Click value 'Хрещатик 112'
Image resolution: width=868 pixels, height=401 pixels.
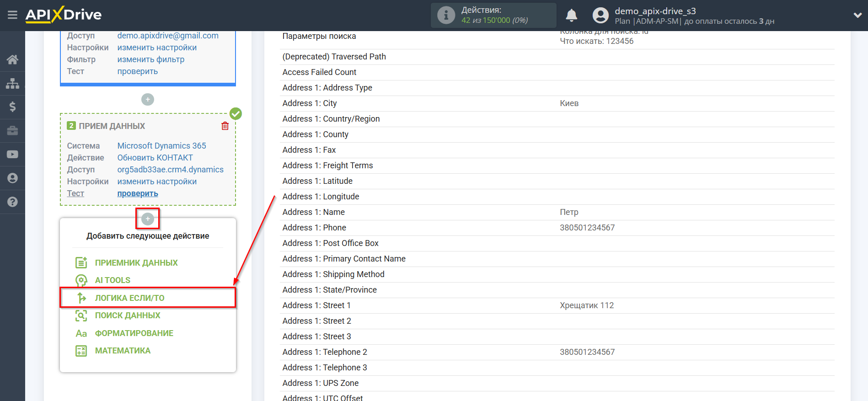pyautogui.click(x=587, y=305)
